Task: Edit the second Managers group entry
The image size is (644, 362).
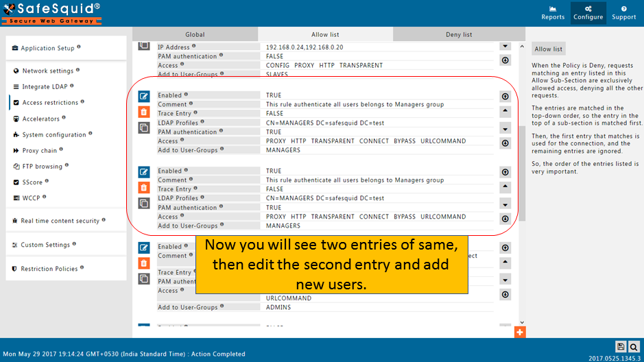Action: click(144, 171)
